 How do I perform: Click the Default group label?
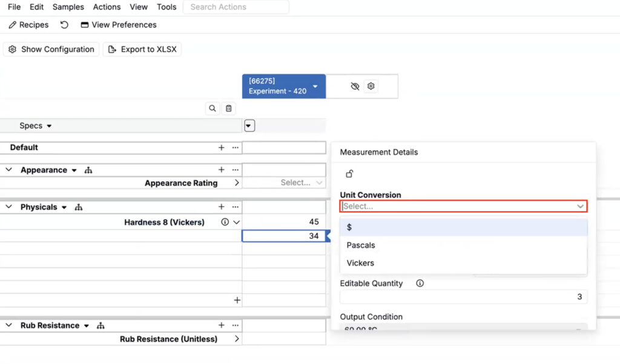(24, 148)
